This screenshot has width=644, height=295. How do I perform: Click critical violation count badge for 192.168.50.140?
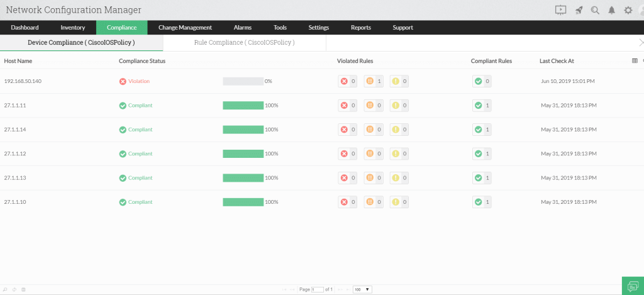point(347,81)
